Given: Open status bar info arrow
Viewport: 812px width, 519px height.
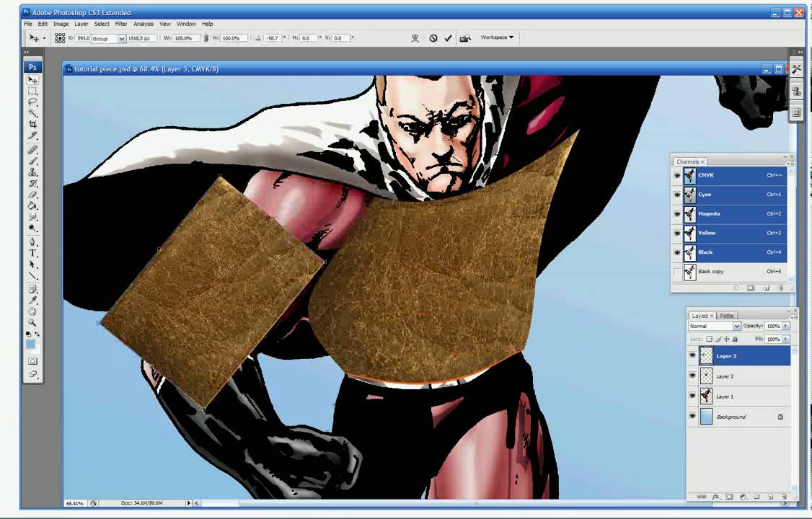Looking at the screenshot, I should pyautogui.click(x=188, y=503).
